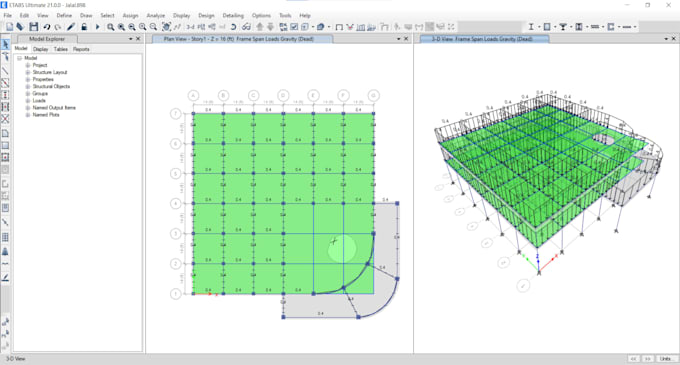
Task: Toggle the lock/unlock model padlock
Action: [84, 27]
